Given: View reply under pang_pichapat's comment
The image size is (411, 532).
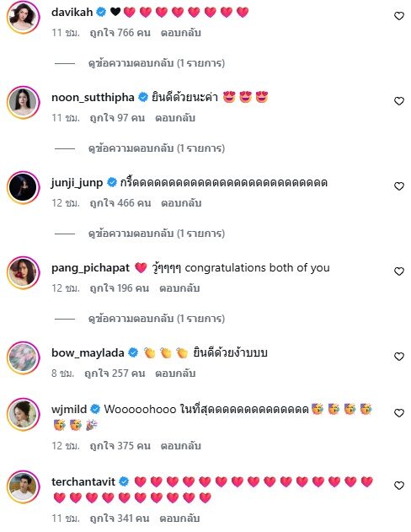Looking at the screenshot, I should click(157, 319).
